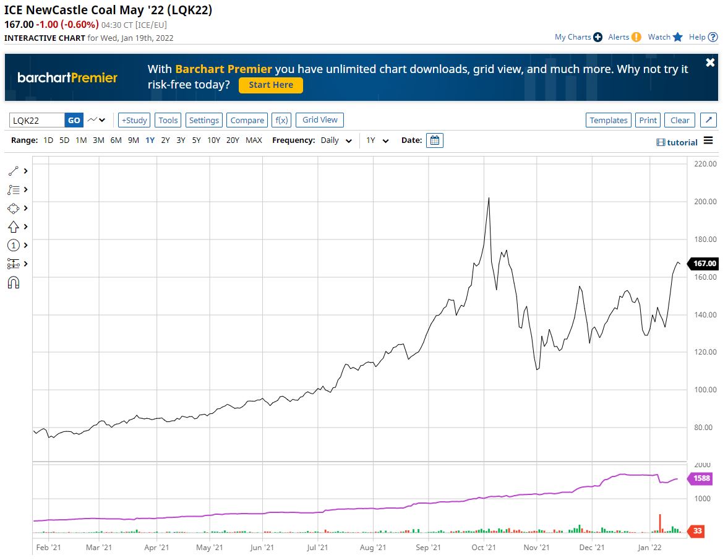
Task: Click the Alerts link text
Action: [x=619, y=37]
